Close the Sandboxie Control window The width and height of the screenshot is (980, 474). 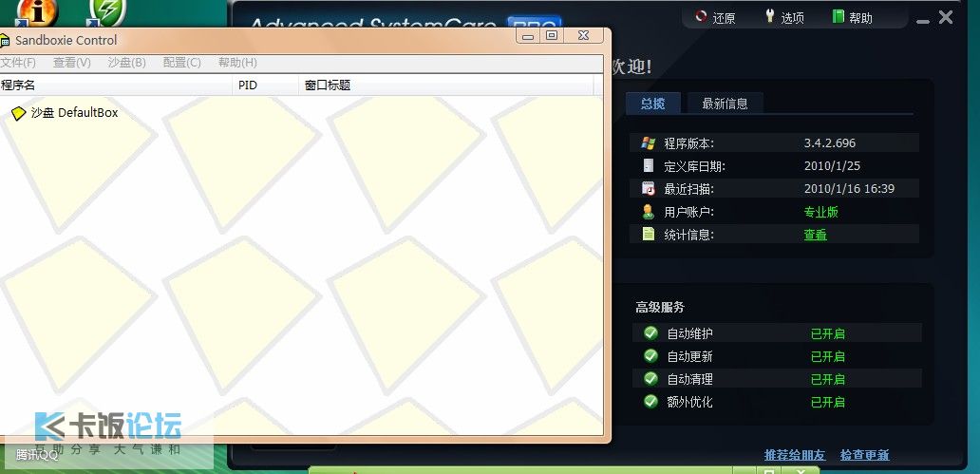584,36
